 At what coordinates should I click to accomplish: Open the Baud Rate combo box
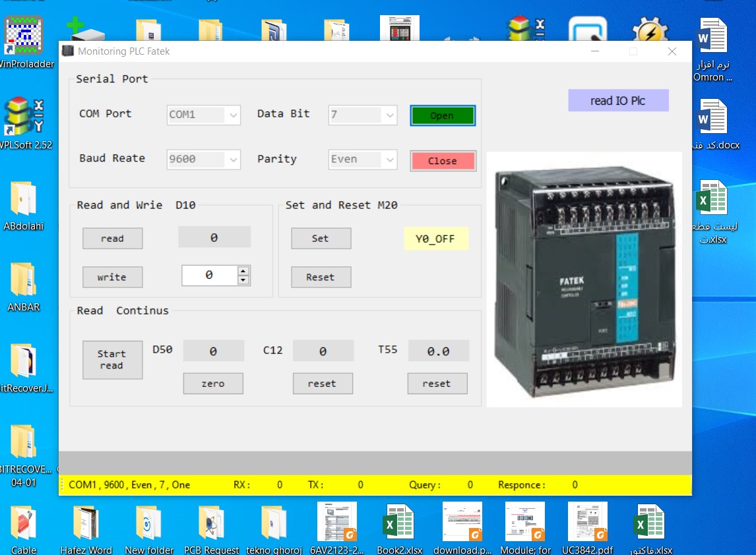[233, 160]
